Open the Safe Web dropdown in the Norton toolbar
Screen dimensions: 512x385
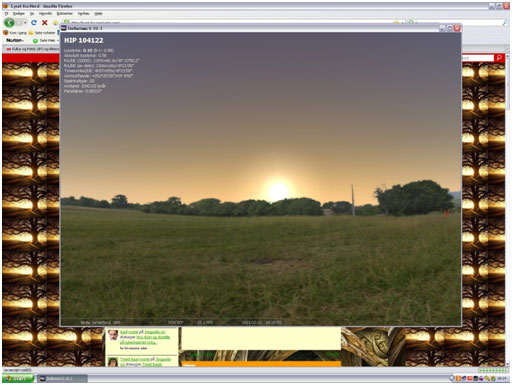tap(47, 41)
